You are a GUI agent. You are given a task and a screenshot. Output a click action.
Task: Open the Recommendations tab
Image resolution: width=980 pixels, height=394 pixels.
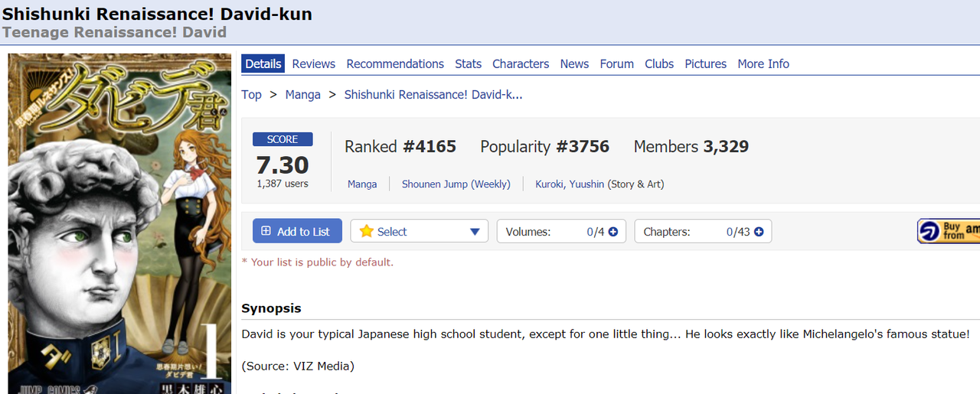[x=395, y=63]
